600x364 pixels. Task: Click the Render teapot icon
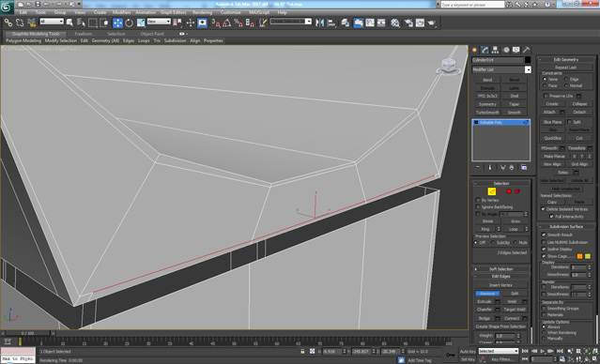pyautogui.click(x=432, y=23)
